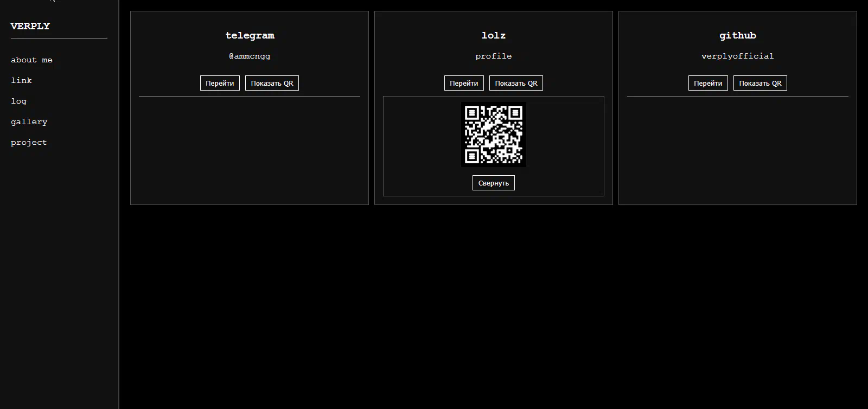Click the @ammcngg handle text
The width and height of the screenshot is (868, 409).
(x=250, y=56)
